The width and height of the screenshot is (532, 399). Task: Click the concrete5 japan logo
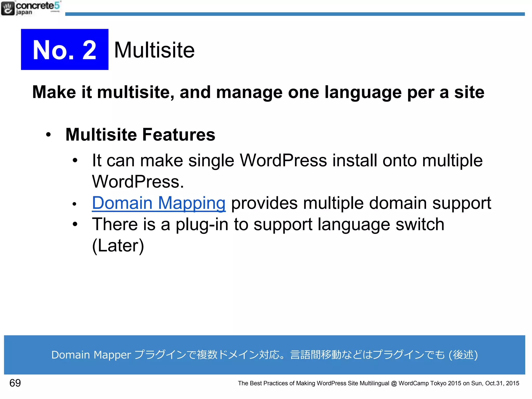(x=31, y=8)
